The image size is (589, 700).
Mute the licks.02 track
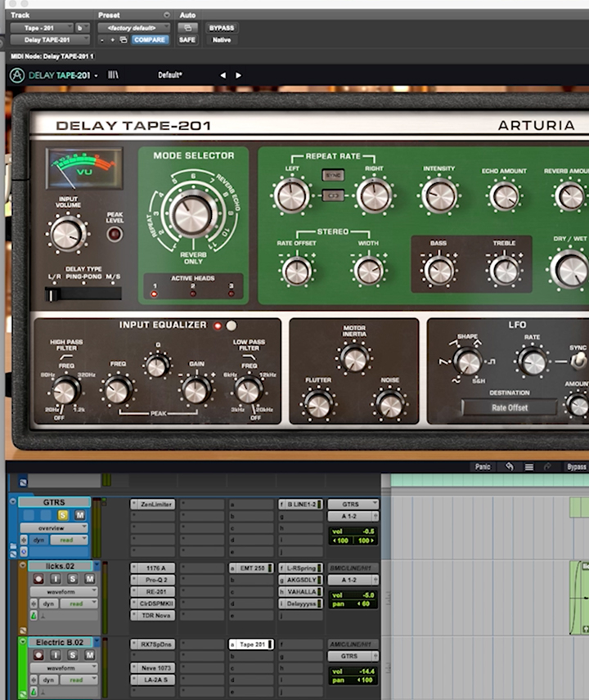tap(90, 579)
